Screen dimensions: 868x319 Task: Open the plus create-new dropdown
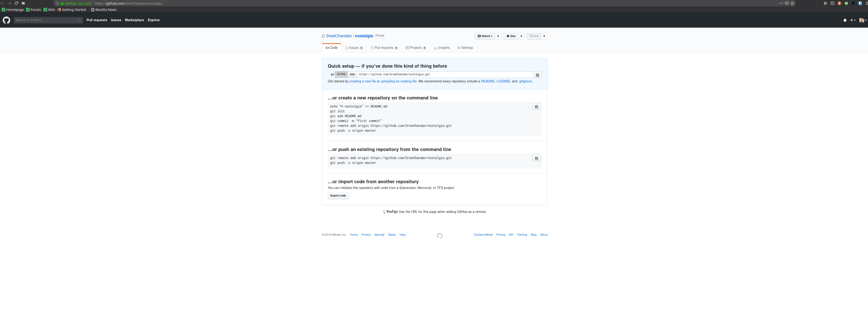pyautogui.click(x=853, y=20)
